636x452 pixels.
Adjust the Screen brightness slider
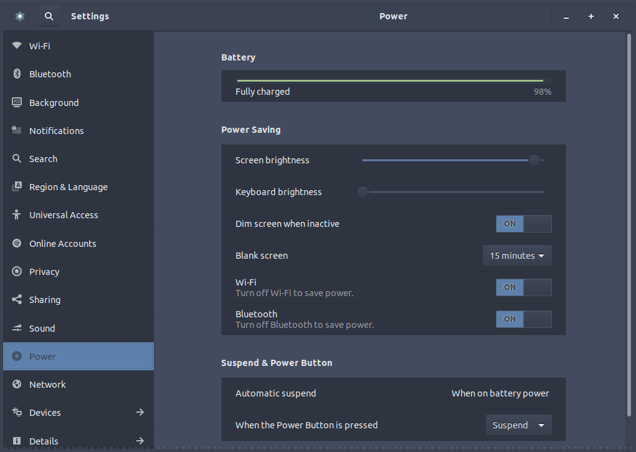coord(453,160)
